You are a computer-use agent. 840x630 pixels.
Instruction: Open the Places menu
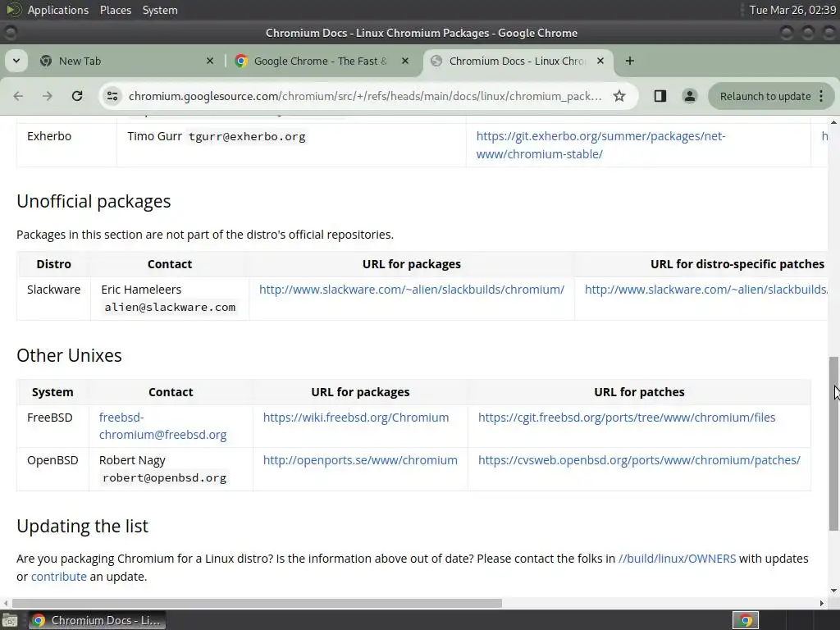tap(116, 10)
